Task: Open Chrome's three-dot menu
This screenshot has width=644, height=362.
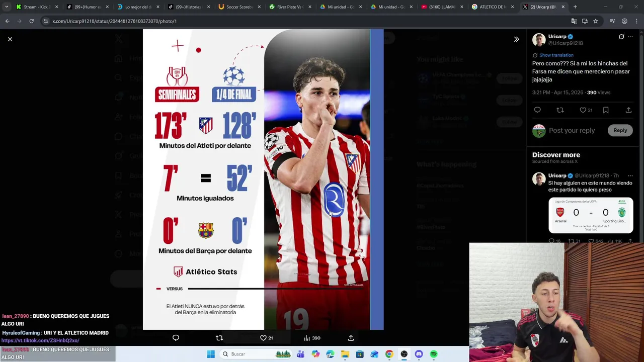Action: click(637, 21)
